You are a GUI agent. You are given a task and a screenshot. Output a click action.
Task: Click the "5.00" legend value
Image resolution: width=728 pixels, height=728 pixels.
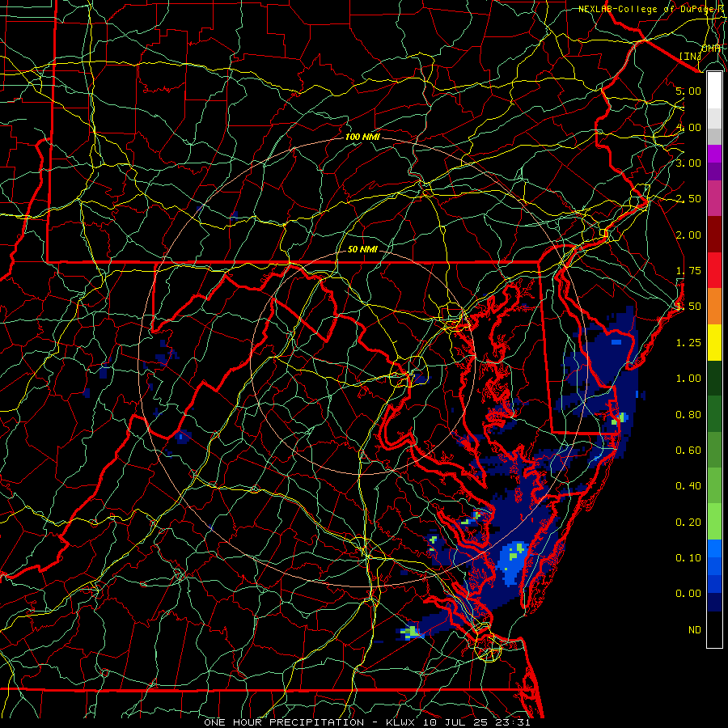tap(688, 91)
